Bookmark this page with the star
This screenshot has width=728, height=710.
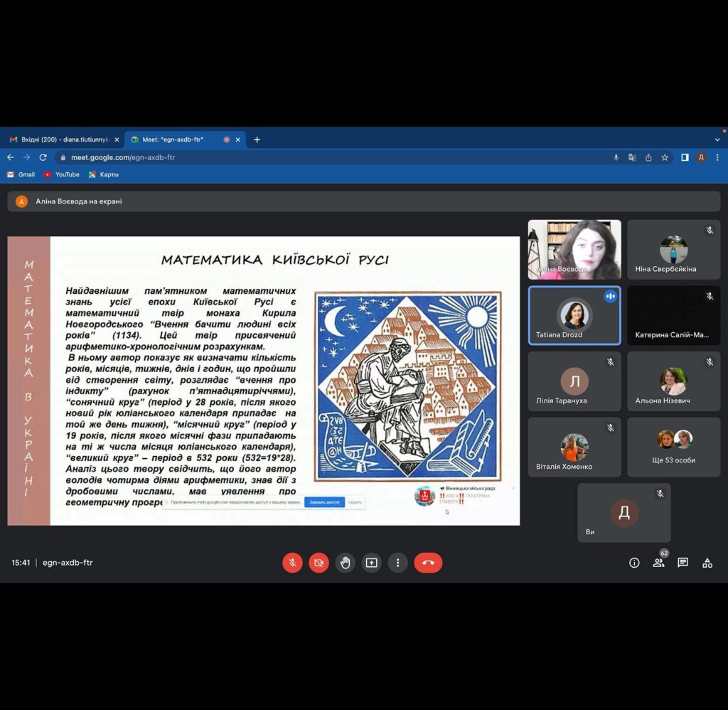pos(665,157)
